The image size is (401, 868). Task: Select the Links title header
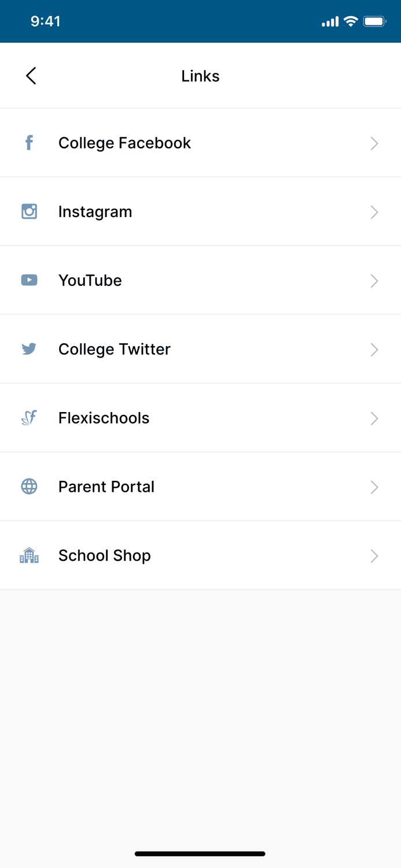click(200, 75)
